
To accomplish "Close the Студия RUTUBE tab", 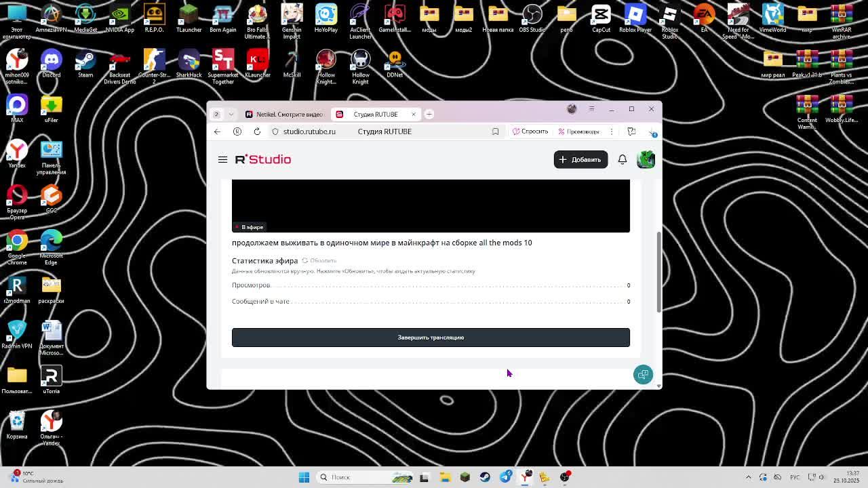I will pyautogui.click(x=413, y=114).
